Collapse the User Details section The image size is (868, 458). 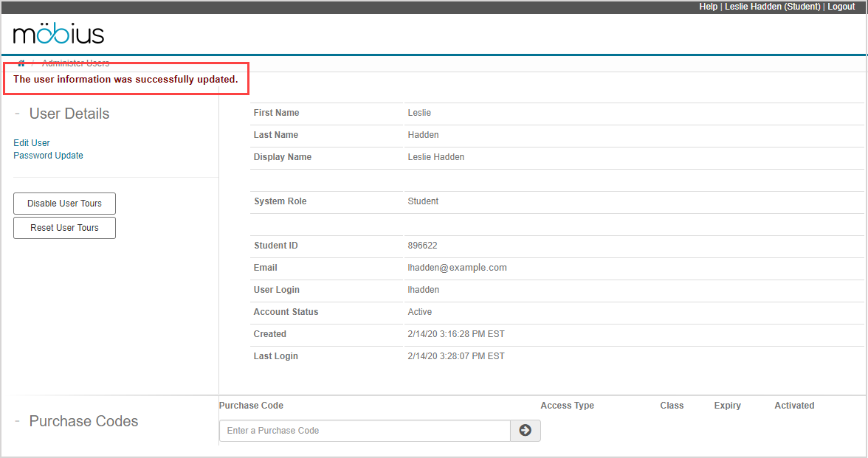click(17, 114)
